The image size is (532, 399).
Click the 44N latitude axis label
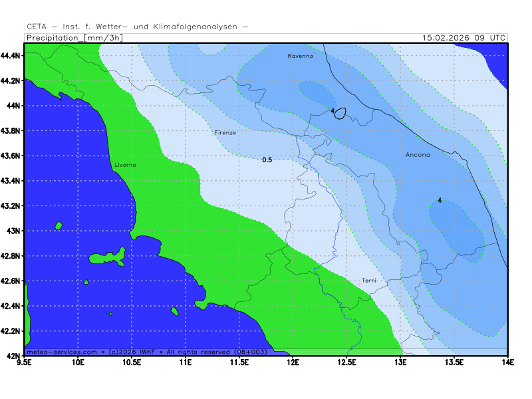[13, 105]
